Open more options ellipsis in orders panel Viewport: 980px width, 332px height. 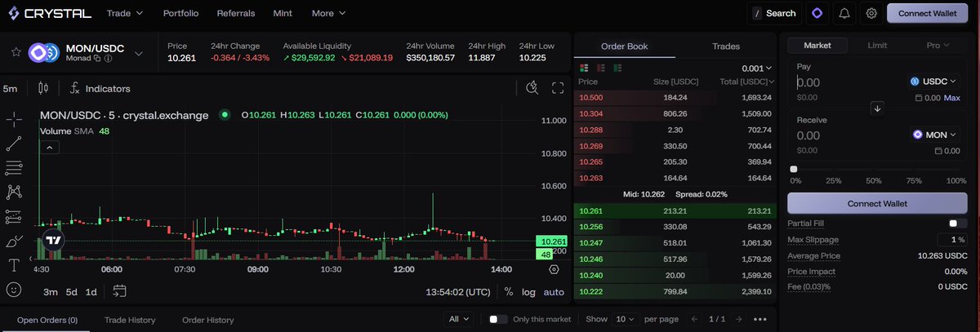(760, 319)
